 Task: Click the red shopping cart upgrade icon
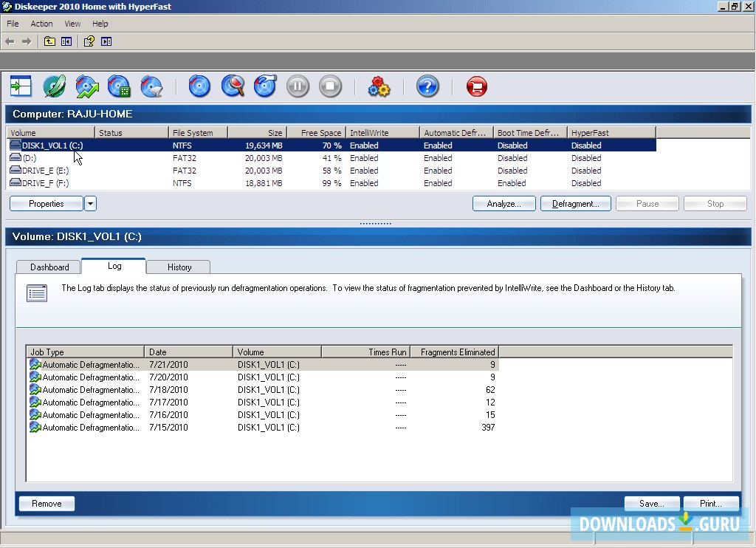tap(476, 86)
